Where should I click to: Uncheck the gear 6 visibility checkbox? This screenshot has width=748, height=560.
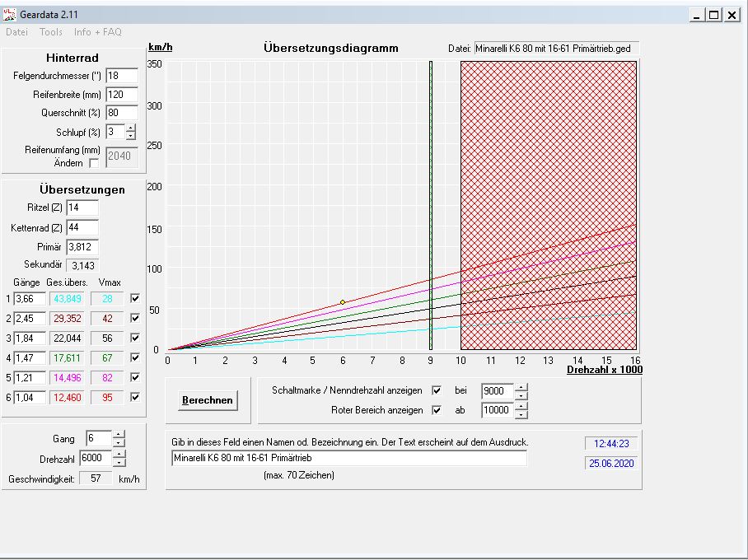135,398
